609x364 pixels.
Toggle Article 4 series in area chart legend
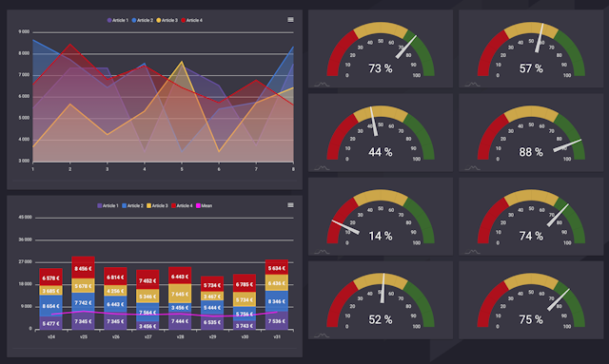(192, 20)
